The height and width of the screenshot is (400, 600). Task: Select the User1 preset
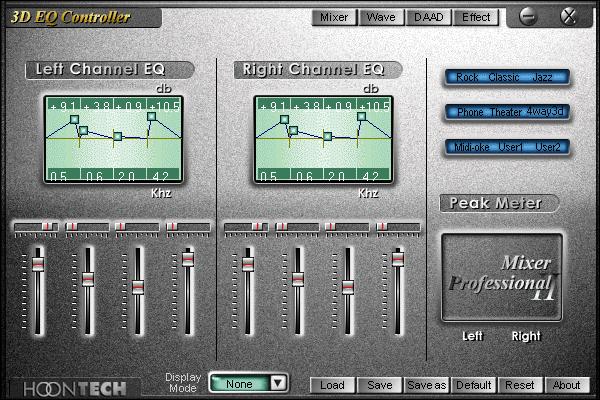[x=510, y=147]
